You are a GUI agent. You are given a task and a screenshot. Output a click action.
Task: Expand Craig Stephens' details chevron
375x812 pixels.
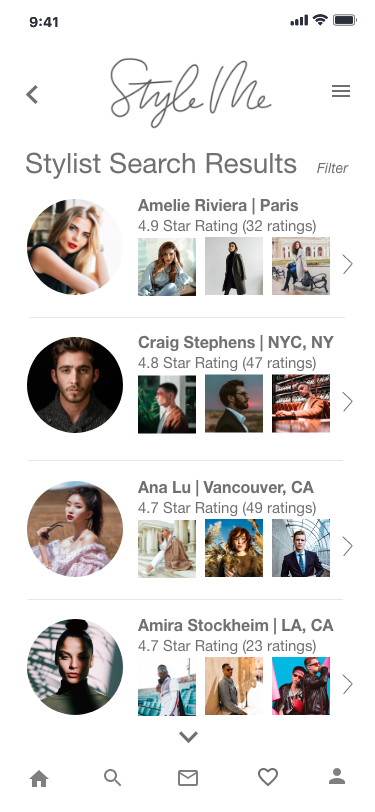tap(348, 401)
